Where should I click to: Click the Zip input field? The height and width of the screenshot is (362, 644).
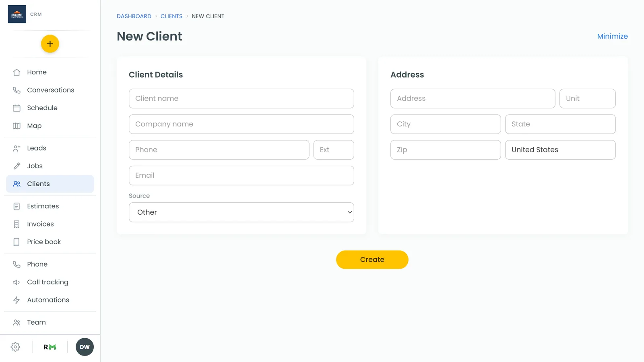tap(446, 150)
